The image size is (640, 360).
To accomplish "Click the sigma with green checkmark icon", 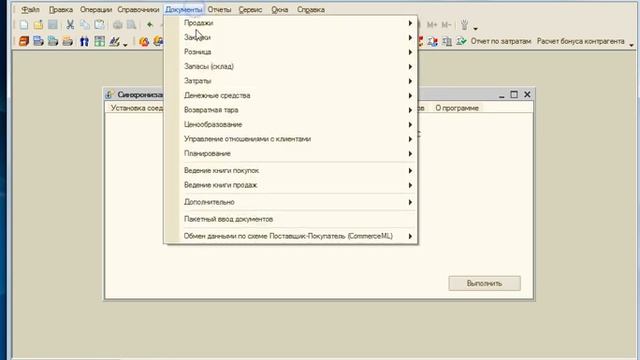I will (x=461, y=41).
